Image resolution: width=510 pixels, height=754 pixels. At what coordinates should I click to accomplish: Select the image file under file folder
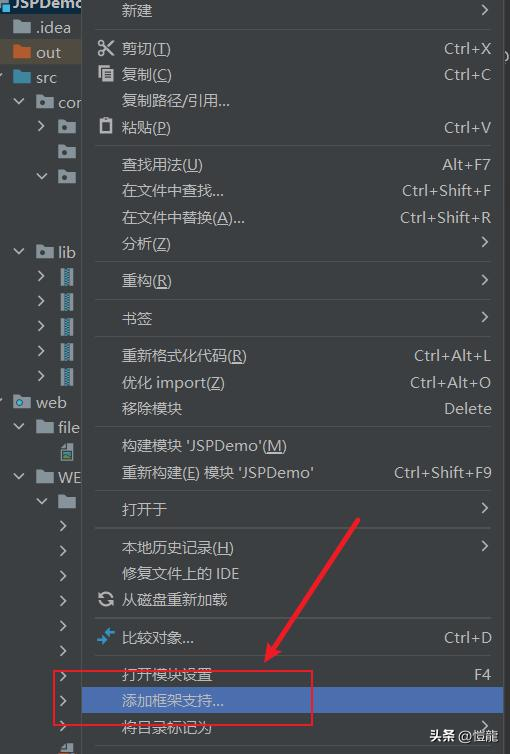67,452
